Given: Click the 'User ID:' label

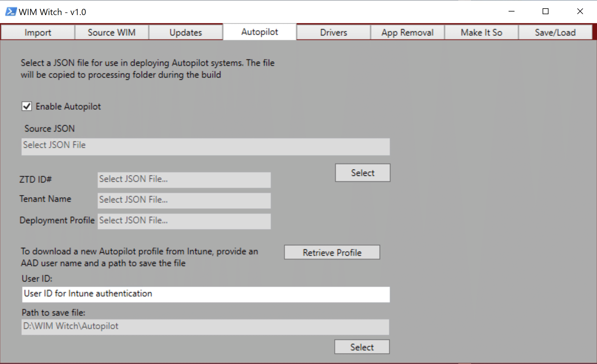Looking at the screenshot, I should [37, 278].
